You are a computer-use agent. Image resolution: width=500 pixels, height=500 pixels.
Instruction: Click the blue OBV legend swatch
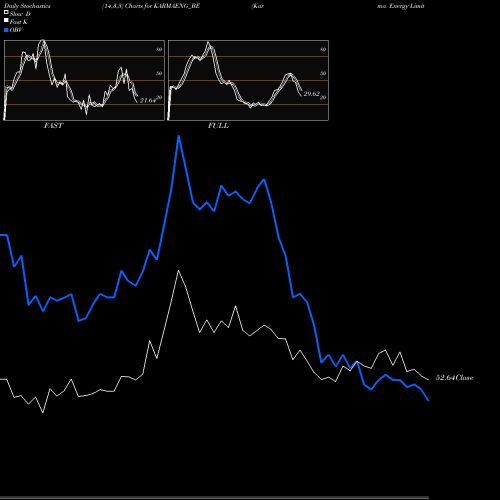pyautogui.click(x=6, y=30)
